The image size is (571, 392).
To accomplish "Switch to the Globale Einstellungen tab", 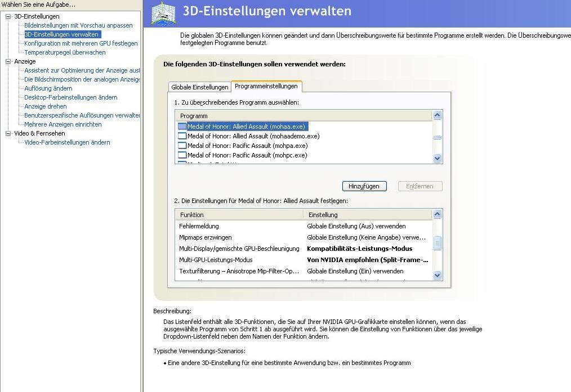I will click(199, 87).
